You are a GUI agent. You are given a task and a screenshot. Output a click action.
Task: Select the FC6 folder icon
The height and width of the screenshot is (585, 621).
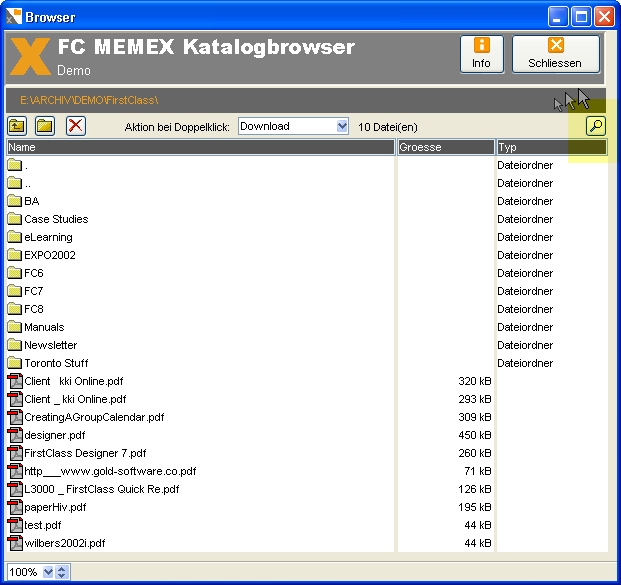(15, 273)
